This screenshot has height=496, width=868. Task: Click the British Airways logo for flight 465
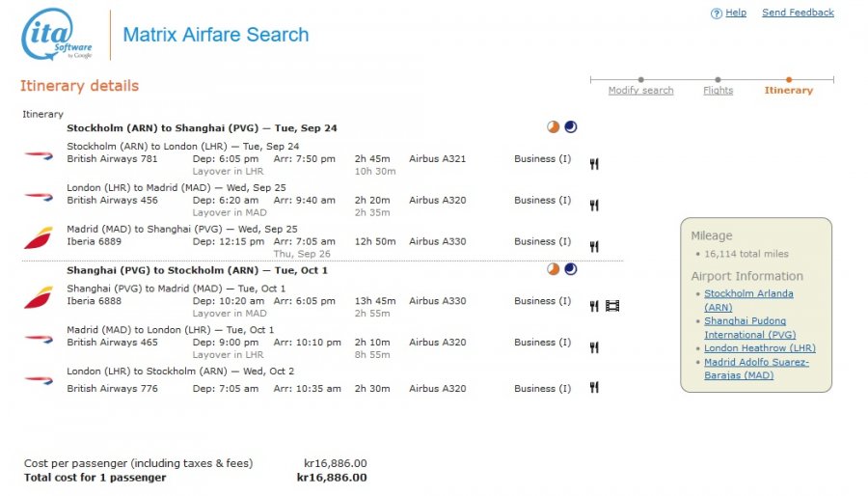tap(39, 339)
